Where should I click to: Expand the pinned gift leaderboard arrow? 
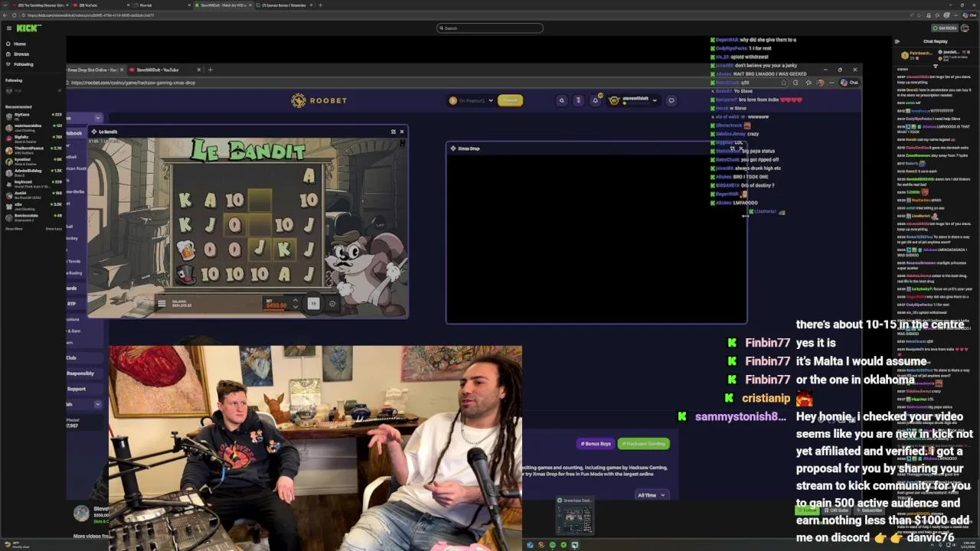pyautogui.click(x=935, y=65)
